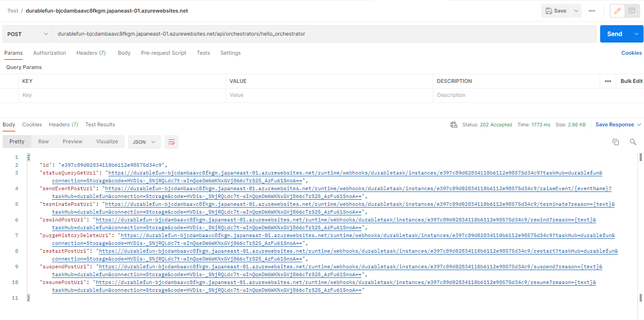Click the Test breadcrumb collection name
The height and width of the screenshot is (320, 644).
[13, 11]
